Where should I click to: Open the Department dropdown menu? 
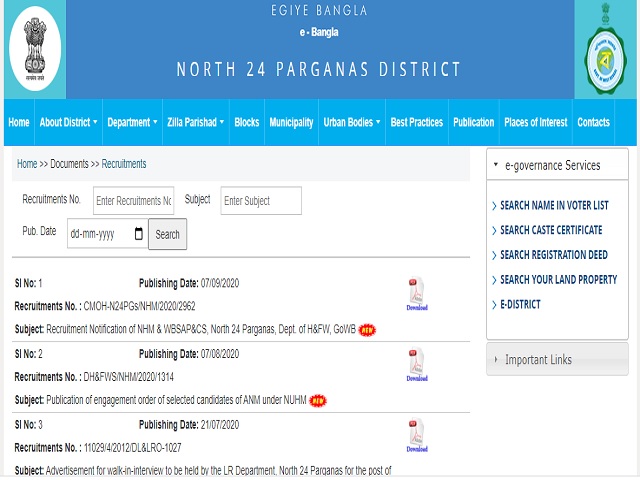(x=132, y=122)
